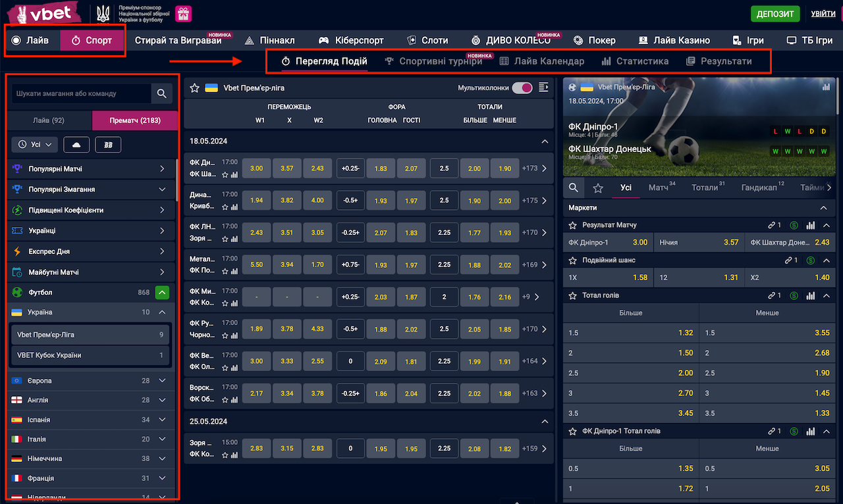This screenshot has height=504, width=843.
Task: Collapse the Маркети panel
Action: pyautogui.click(x=823, y=208)
